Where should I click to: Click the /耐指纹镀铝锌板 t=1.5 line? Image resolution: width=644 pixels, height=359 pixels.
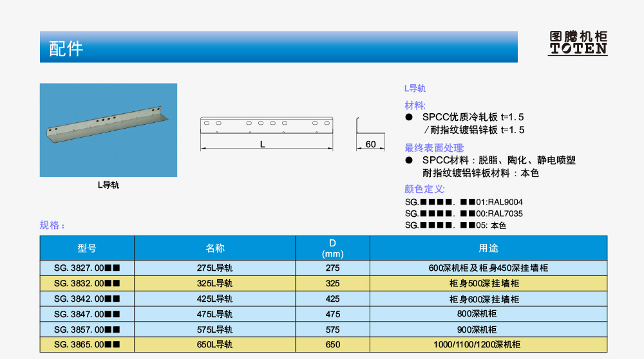(x=474, y=130)
